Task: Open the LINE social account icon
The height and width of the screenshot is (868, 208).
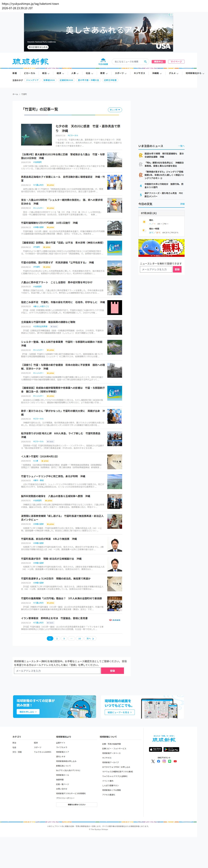Action: [170, 761]
